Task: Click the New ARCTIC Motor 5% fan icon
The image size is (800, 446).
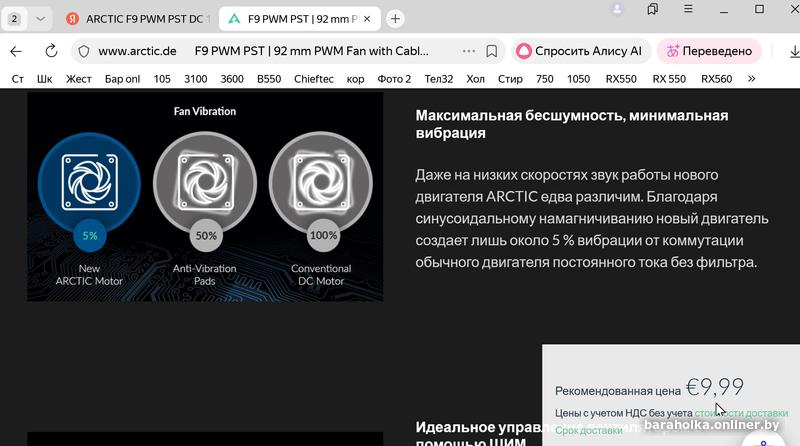Action: (x=89, y=183)
